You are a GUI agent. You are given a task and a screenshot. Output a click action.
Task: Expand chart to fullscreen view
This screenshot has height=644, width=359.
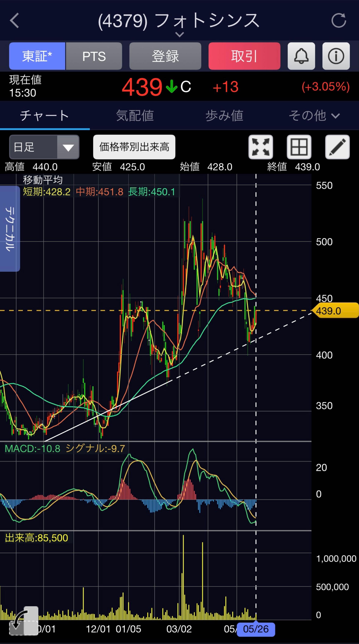(260, 147)
